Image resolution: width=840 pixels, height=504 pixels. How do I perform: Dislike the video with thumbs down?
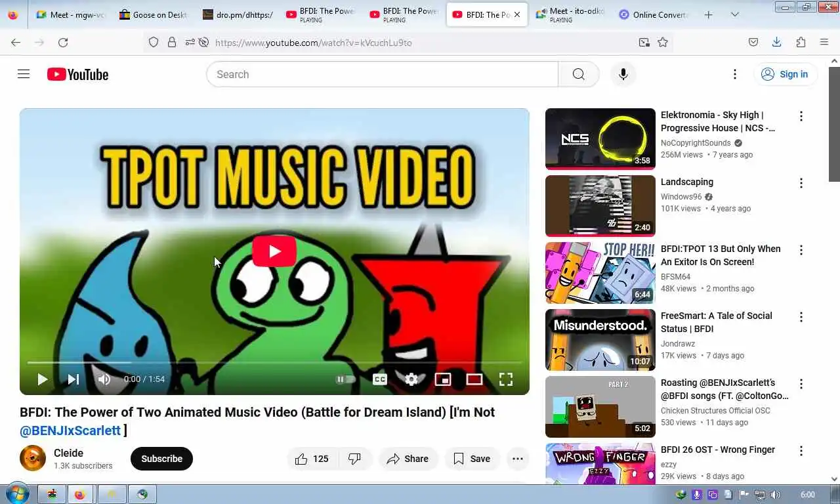pyautogui.click(x=355, y=459)
